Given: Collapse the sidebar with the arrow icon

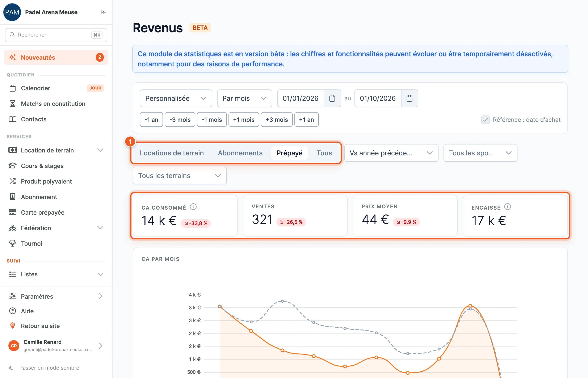Looking at the screenshot, I should pos(103,12).
